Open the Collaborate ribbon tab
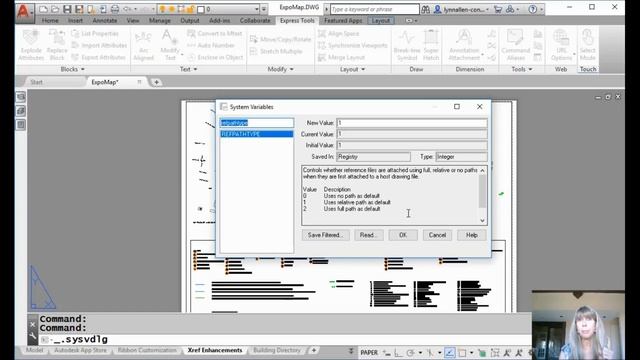Viewport: 640px width, 360px height. click(x=255, y=20)
